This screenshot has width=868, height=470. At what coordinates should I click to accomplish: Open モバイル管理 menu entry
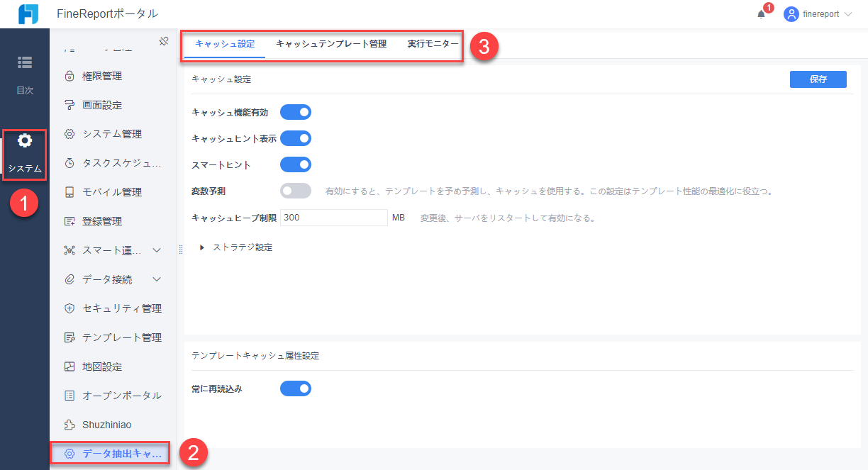click(x=113, y=192)
